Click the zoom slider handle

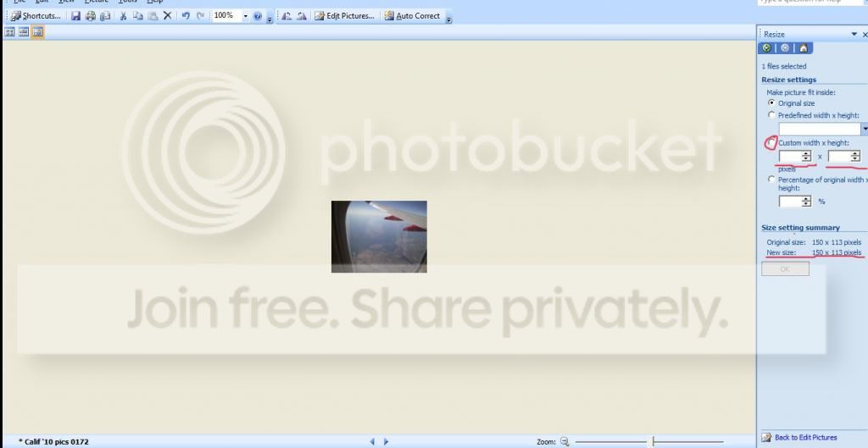tap(654, 441)
